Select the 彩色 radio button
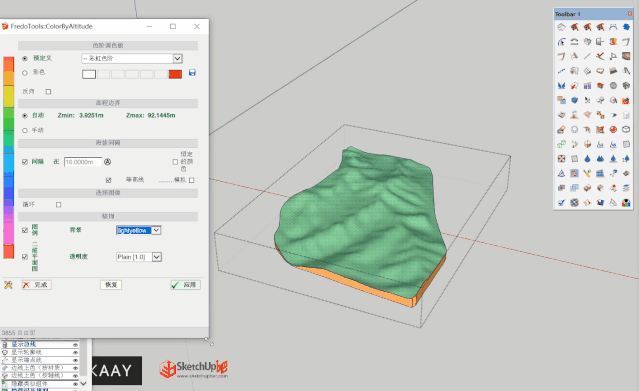Image resolution: width=639 pixels, height=391 pixels. point(25,73)
